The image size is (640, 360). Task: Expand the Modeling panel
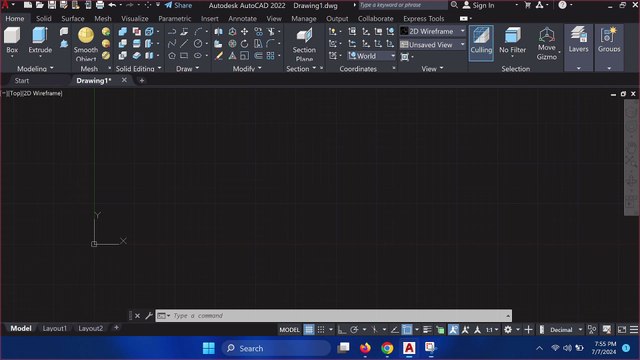(x=35, y=69)
